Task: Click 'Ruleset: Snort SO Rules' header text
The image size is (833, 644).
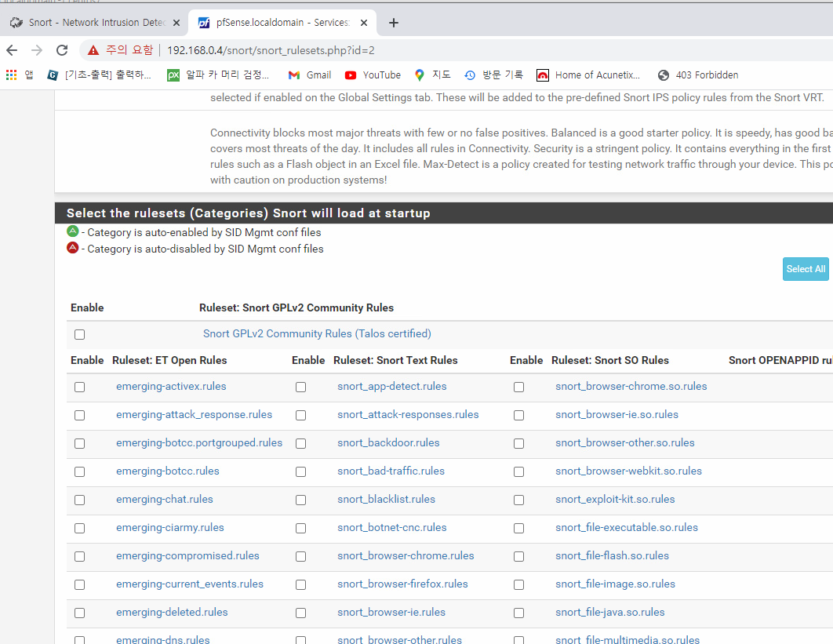Action: 610,360
